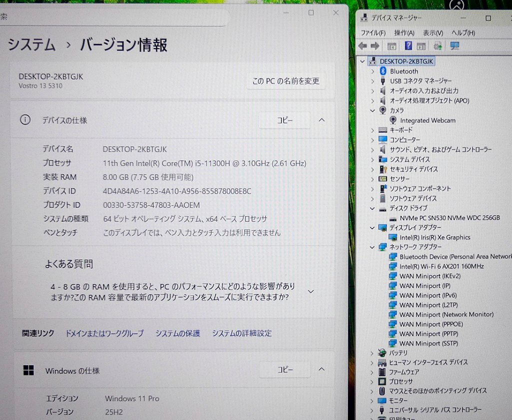Click the NVMe PC SN530 drive icon
Viewport: 512px width, 420px height.
click(393, 218)
